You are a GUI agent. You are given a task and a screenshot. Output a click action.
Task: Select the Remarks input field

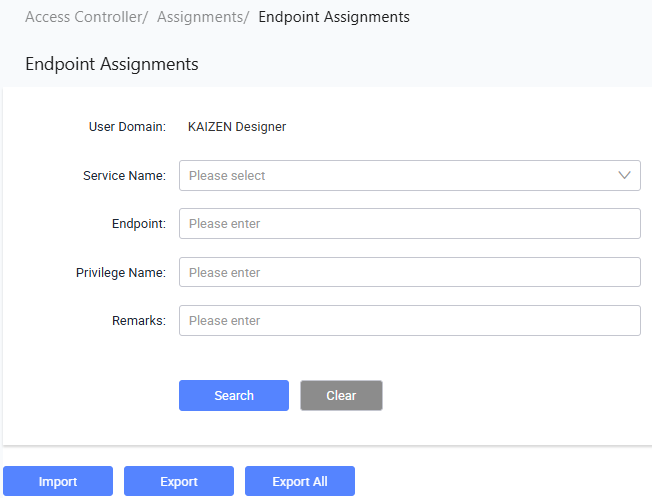coord(410,320)
